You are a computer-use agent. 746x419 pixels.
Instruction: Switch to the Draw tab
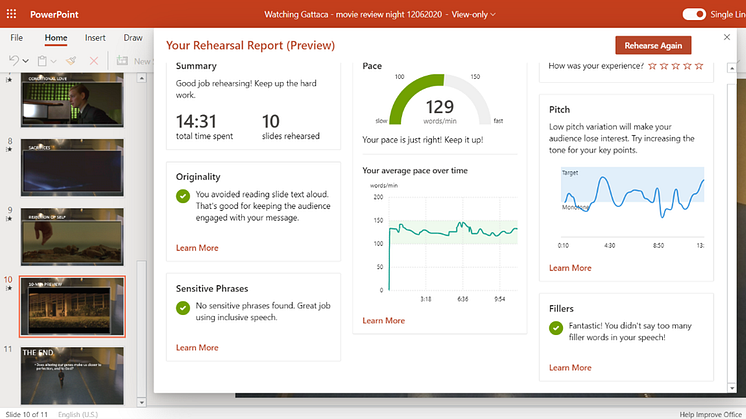point(133,38)
